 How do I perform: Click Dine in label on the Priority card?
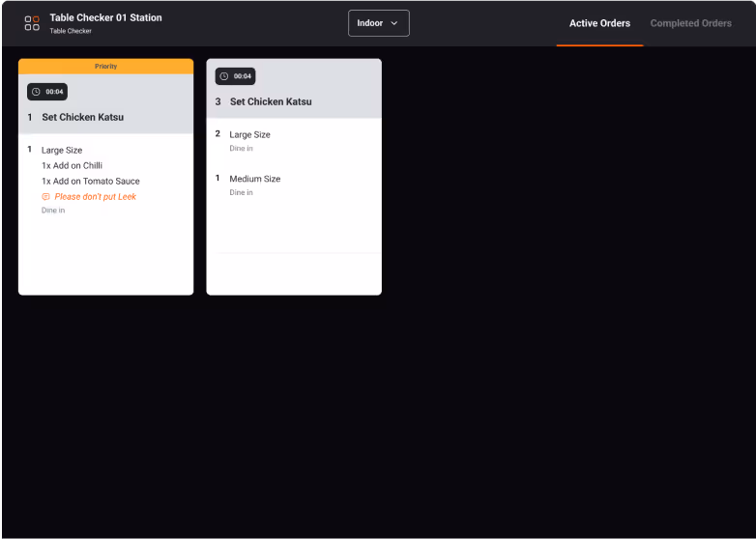(53, 210)
